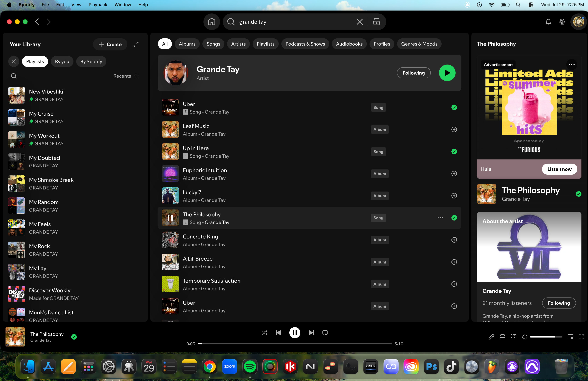Search in Your Library magnifier
Image resolution: width=588 pixels, height=381 pixels.
point(14,76)
